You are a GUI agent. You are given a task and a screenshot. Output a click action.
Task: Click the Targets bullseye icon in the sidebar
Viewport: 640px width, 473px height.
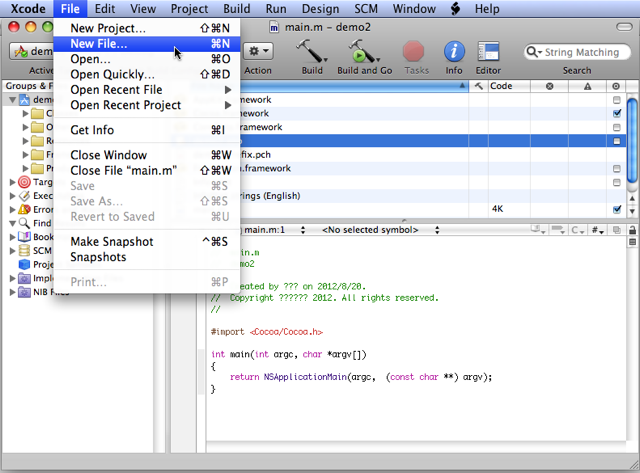point(24,182)
